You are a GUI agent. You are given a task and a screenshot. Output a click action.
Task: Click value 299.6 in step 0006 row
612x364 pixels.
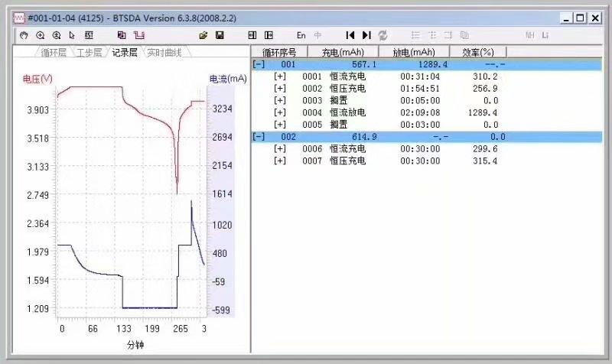(485, 149)
